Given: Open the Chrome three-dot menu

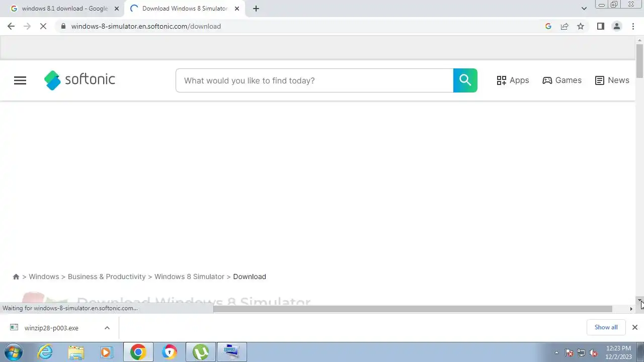Looking at the screenshot, I should click(x=633, y=26).
